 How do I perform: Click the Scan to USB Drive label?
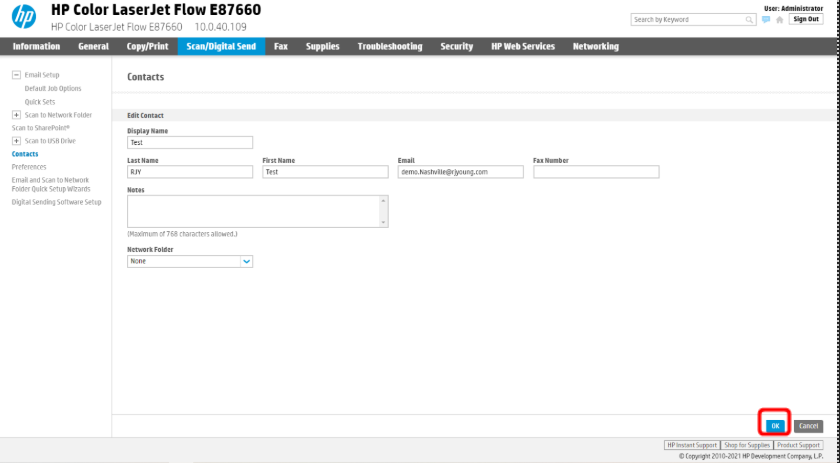(50, 141)
